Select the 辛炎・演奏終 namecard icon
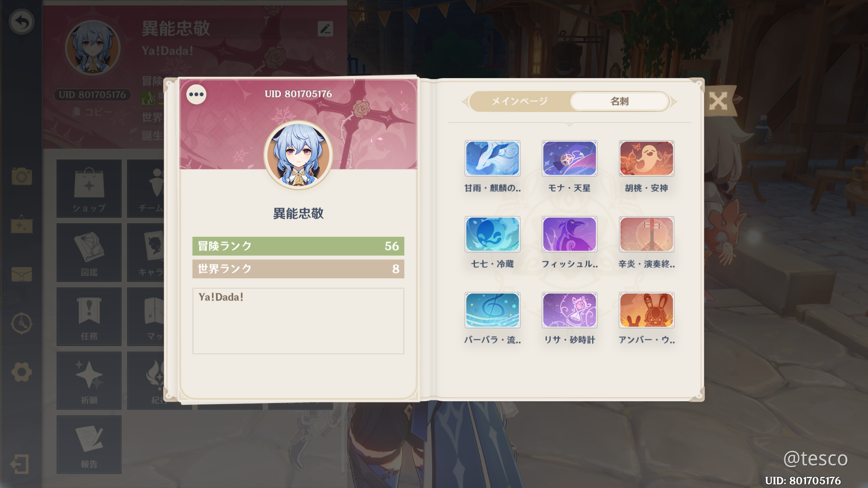The image size is (868, 488). click(x=646, y=234)
